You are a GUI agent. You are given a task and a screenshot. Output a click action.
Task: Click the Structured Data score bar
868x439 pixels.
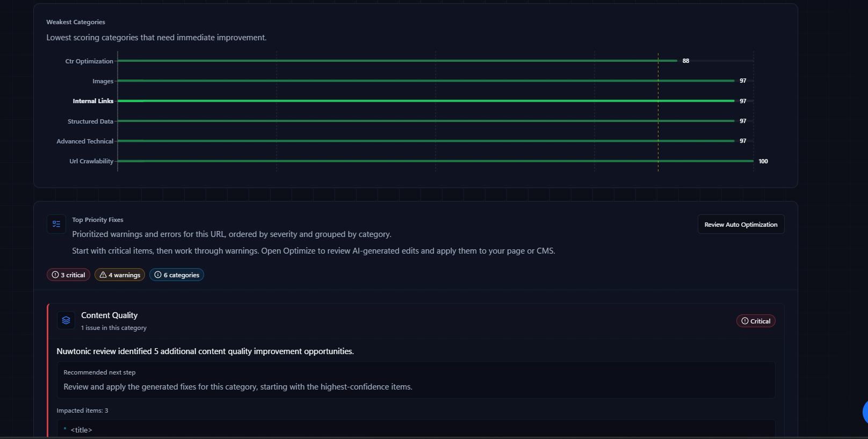click(426, 121)
